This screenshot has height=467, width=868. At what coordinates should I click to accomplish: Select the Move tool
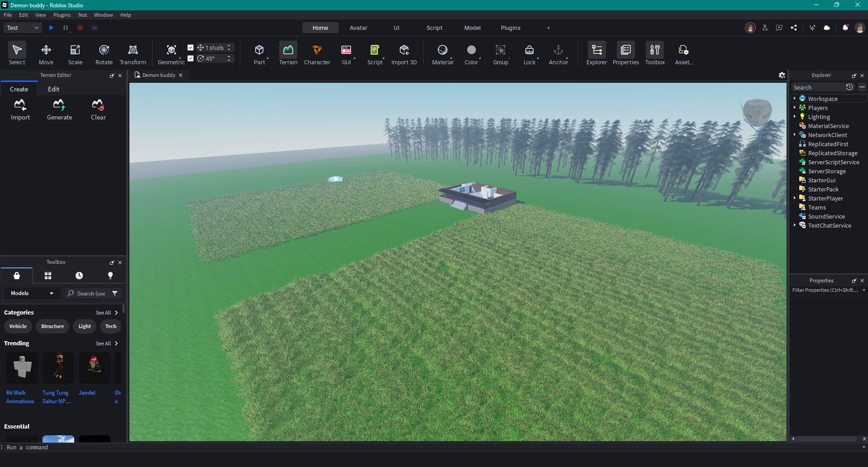point(46,53)
